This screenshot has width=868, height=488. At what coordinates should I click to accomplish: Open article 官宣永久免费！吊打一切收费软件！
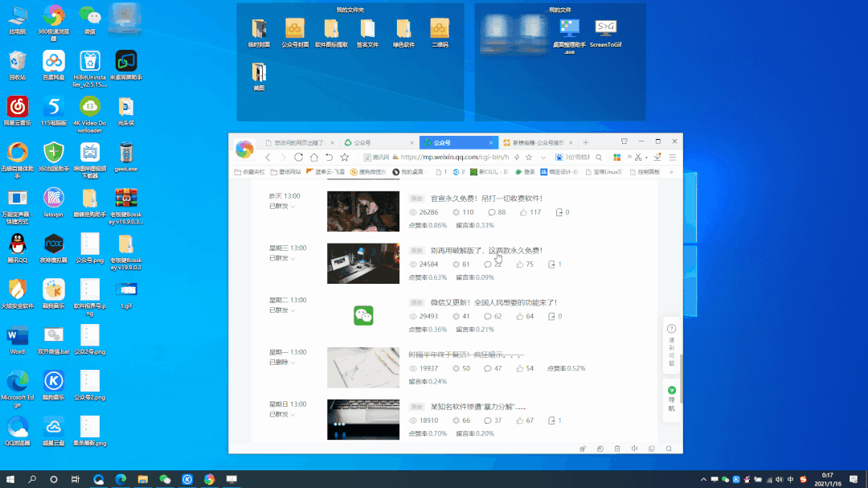click(x=486, y=199)
